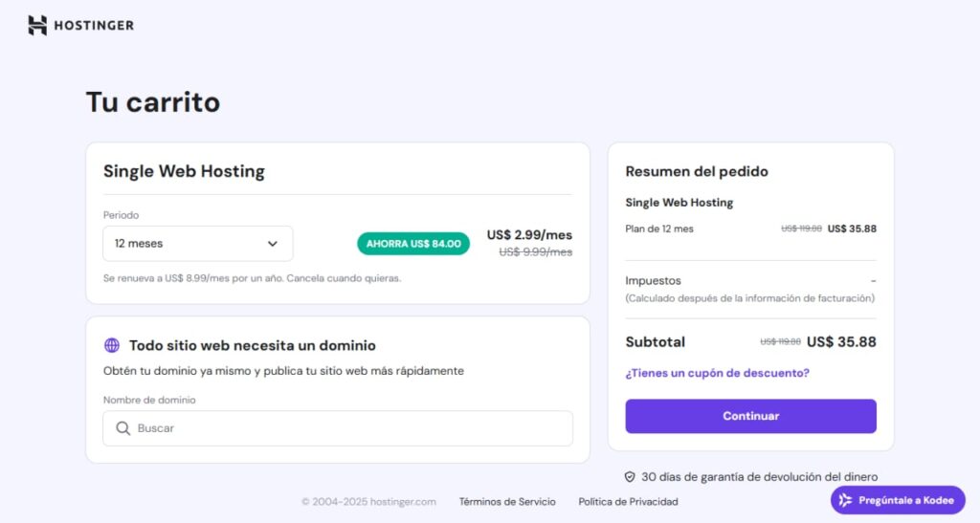Open the Periodo dropdown showing 12 meses

point(197,244)
